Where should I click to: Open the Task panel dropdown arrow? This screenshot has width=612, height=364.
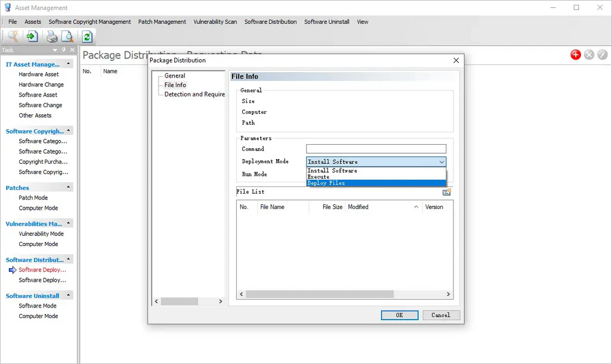(55, 50)
